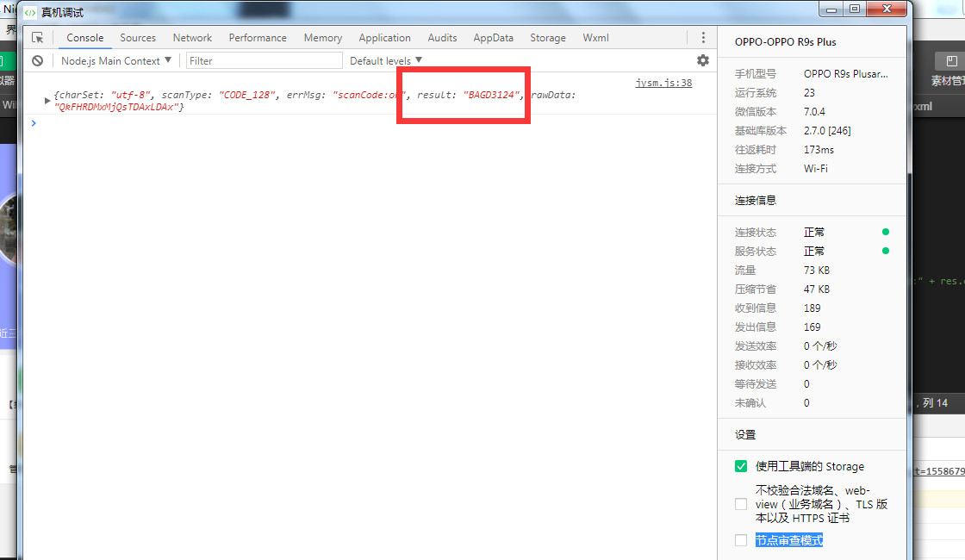Click the 微信版本 value 7.0.4
This screenshot has width=965, height=560.
814,112
